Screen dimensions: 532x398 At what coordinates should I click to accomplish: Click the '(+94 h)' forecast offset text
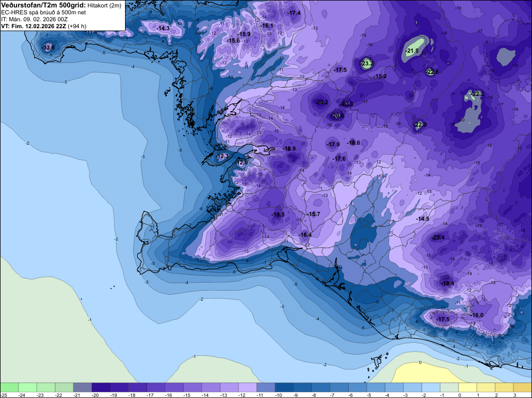[x=77, y=26]
